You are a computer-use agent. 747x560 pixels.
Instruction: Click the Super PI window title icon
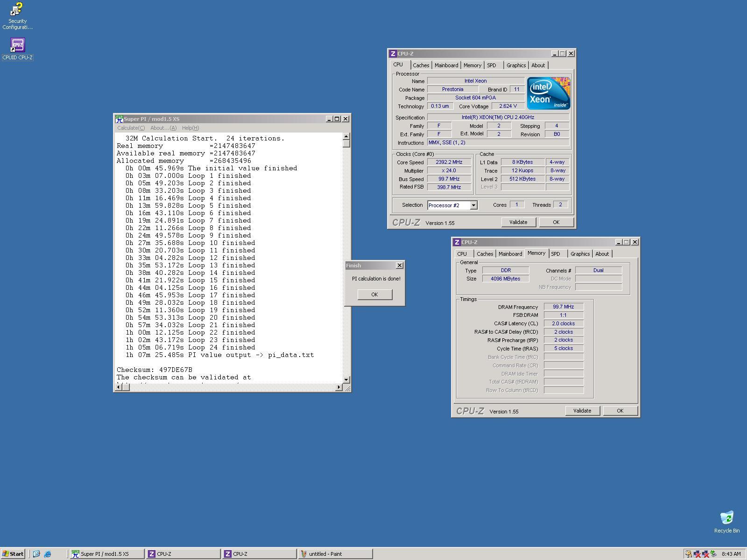119,119
